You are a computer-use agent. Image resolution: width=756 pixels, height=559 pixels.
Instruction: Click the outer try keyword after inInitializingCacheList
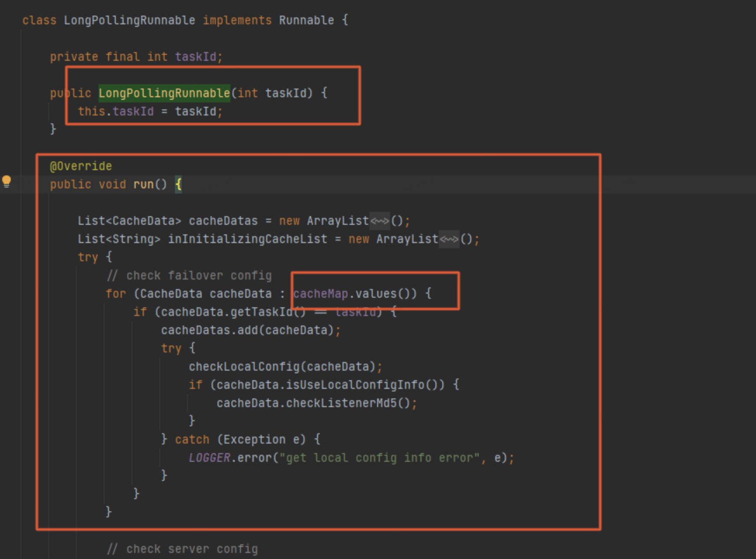pos(88,257)
